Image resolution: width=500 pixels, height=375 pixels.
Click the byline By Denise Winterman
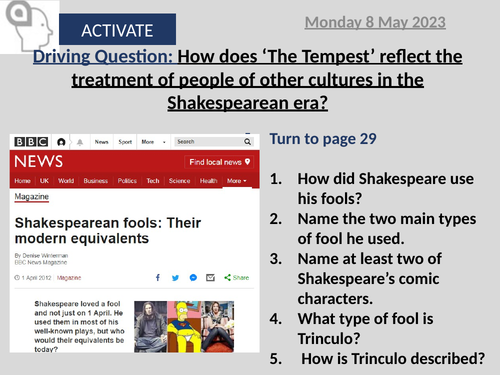41,256
